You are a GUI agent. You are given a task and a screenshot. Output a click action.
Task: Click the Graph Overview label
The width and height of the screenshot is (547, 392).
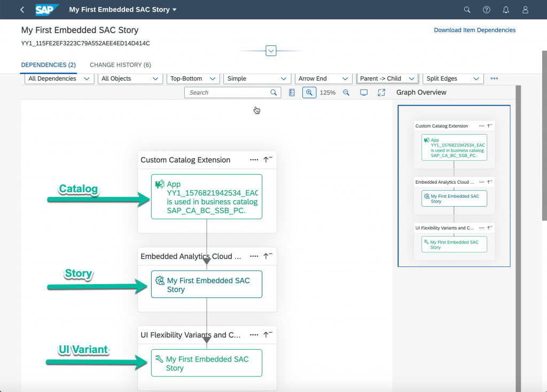(x=421, y=92)
